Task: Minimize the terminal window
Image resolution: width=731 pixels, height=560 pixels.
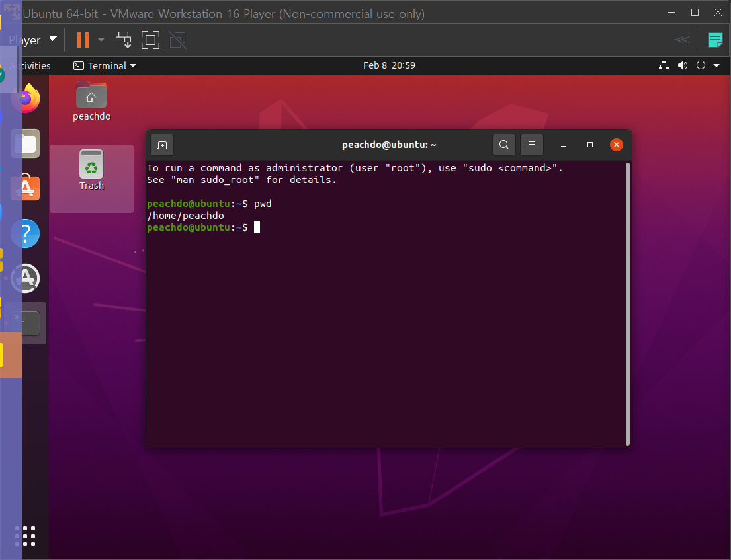Action: click(563, 145)
